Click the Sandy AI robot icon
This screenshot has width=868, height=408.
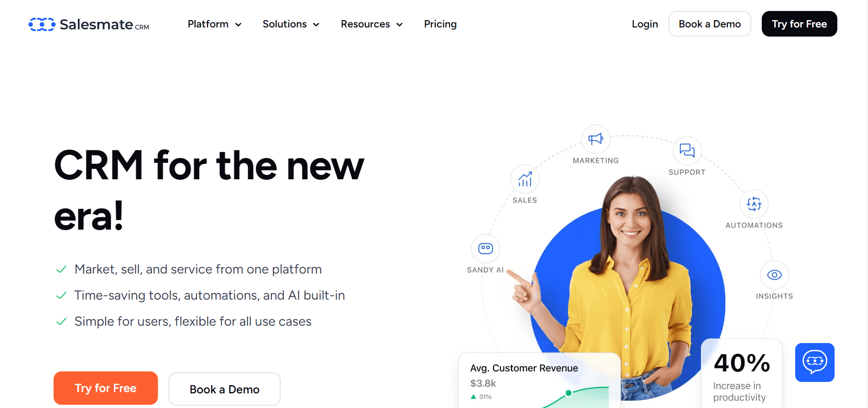tap(486, 248)
